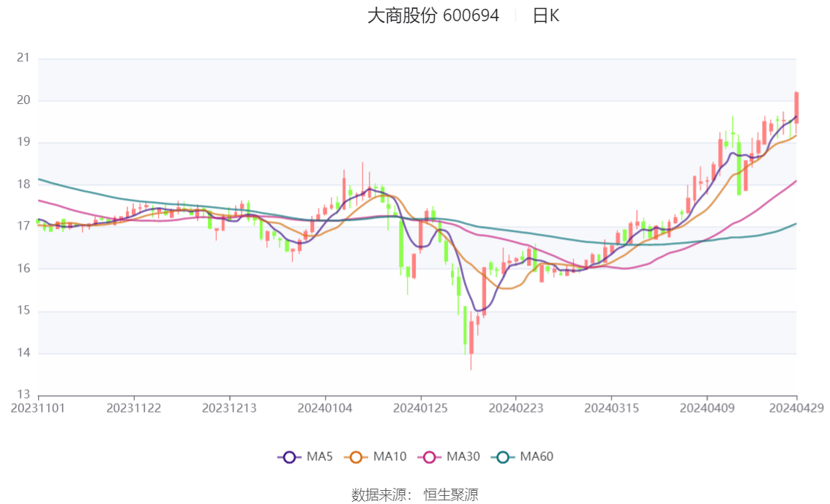
Task: Click the 20231213 x-axis date label
Action: coord(229,408)
